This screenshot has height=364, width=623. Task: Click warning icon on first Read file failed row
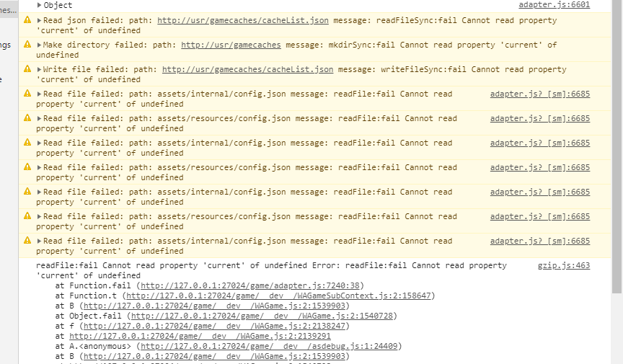[x=27, y=94]
